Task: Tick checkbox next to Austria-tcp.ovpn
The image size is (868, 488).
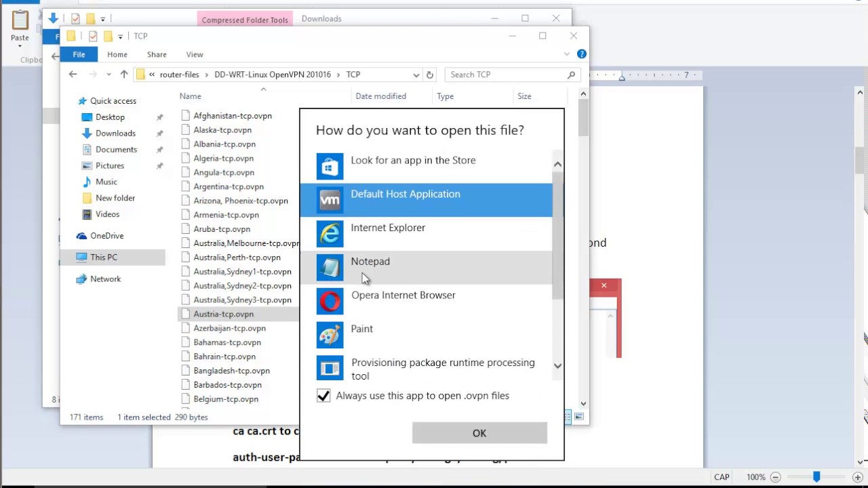Action: pyautogui.click(x=185, y=314)
